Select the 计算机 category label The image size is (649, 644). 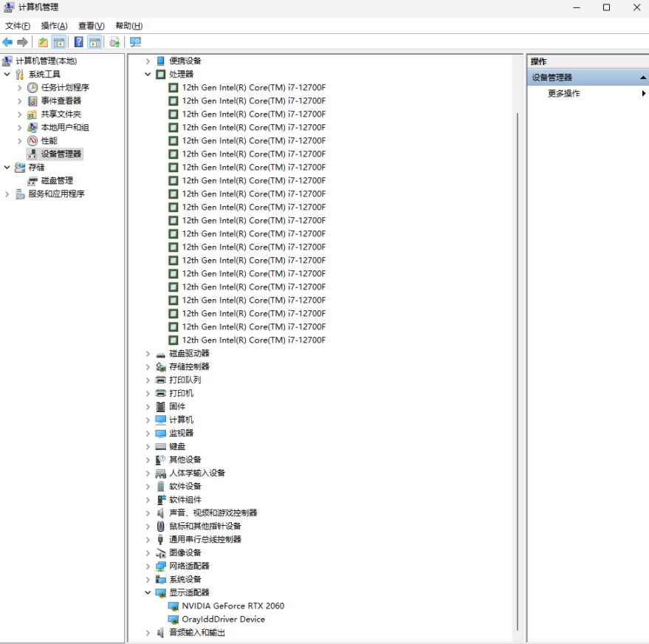point(181,419)
